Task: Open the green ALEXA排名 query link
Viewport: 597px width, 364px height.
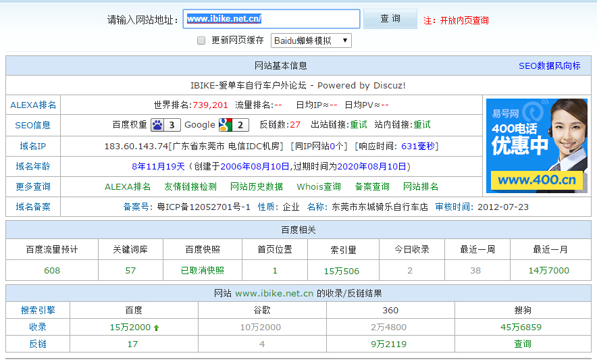Action: point(128,186)
